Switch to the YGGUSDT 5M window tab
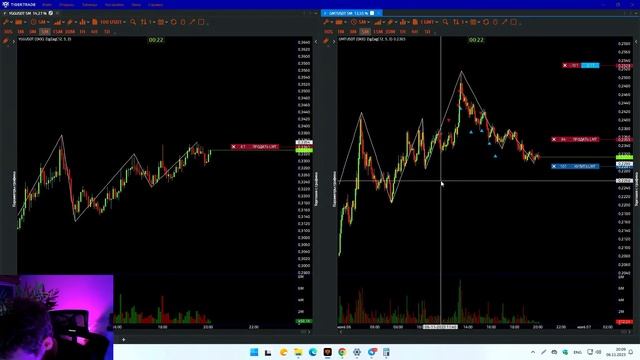The width and height of the screenshot is (640, 360). pyautogui.click(x=28, y=13)
